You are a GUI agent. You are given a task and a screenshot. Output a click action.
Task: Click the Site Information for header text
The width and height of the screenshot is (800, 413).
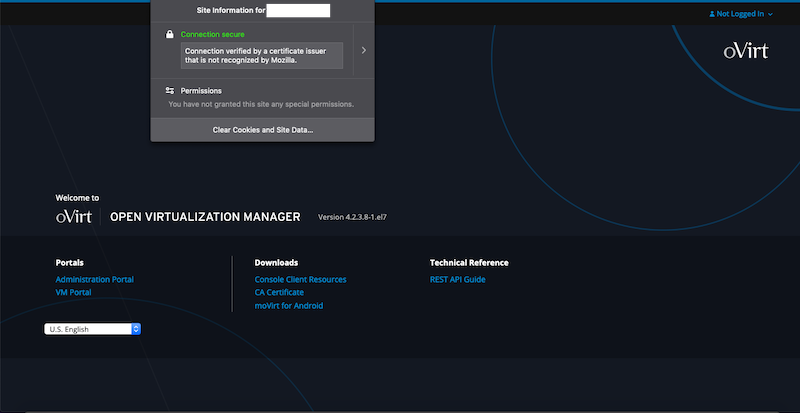pos(231,10)
